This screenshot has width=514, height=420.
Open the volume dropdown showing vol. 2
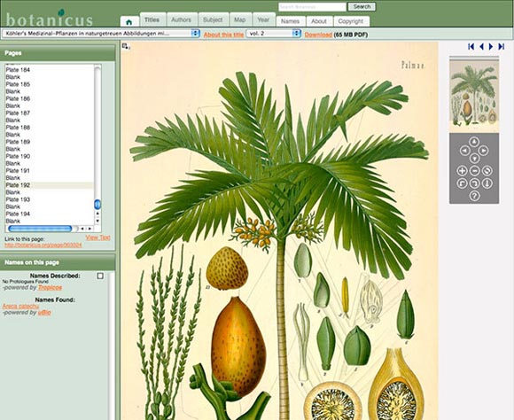(x=273, y=34)
